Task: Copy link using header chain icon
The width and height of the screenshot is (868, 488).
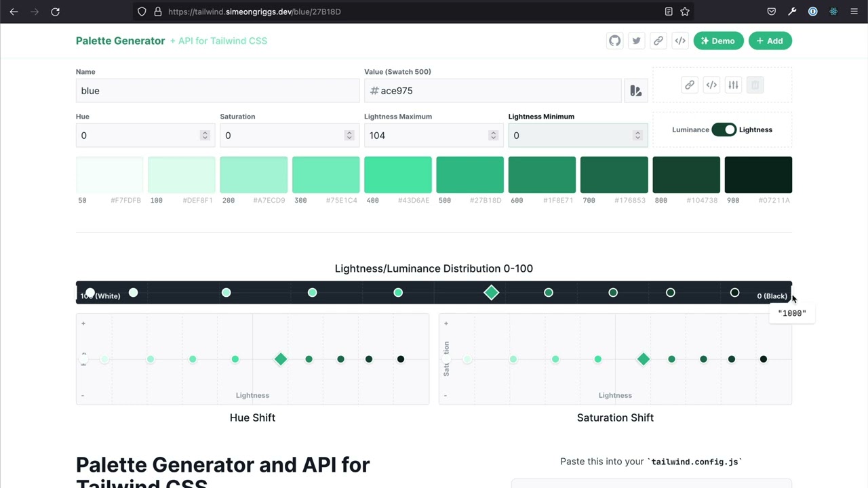Action: point(658,41)
